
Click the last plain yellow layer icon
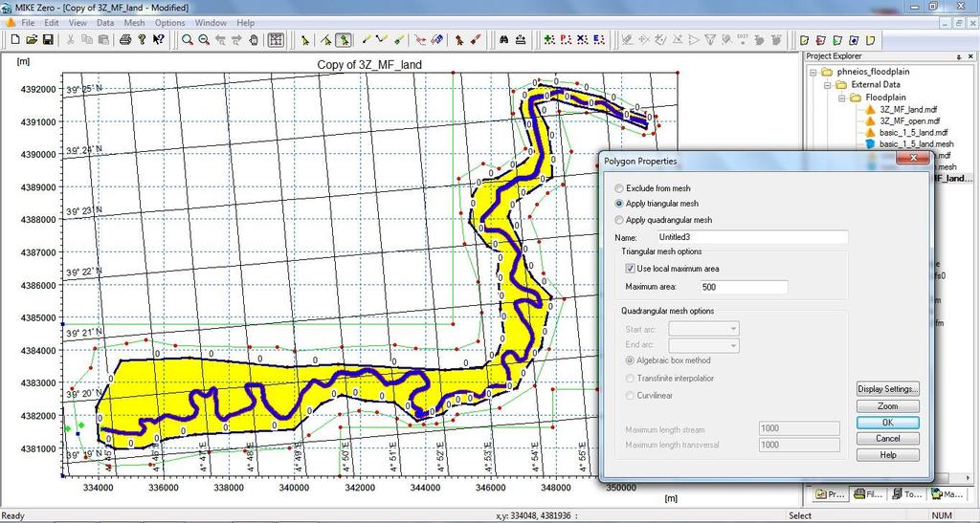(x=870, y=40)
